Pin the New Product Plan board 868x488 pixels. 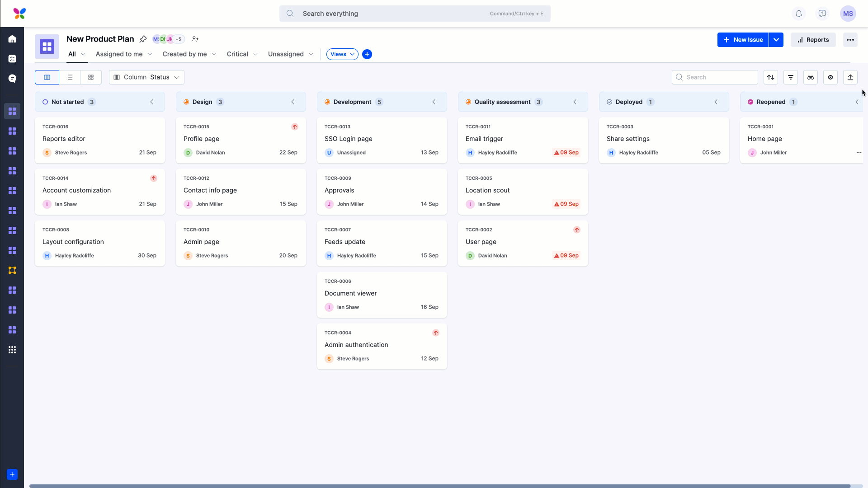click(x=143, y=39)
